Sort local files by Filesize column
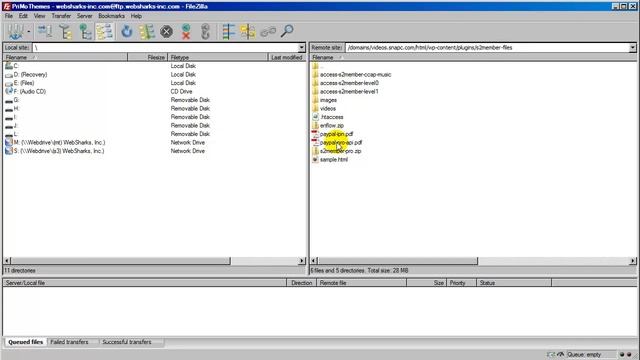 [x=148, y=58]
